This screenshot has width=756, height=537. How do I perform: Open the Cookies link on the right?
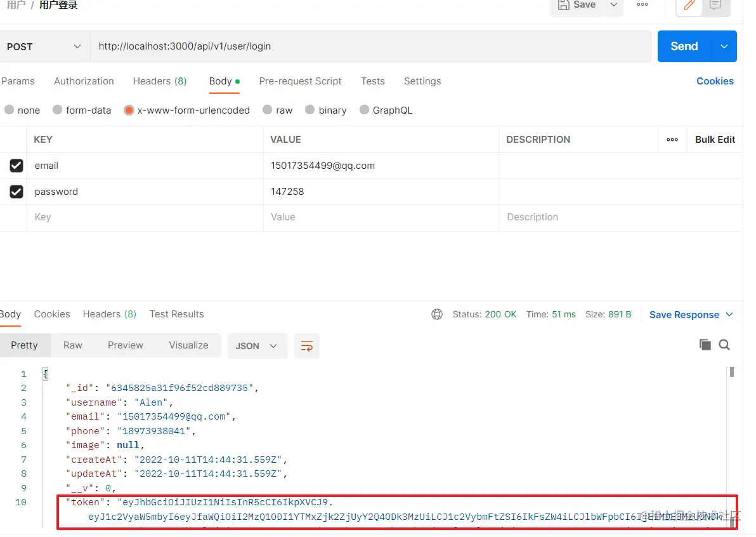coord(715,81)
